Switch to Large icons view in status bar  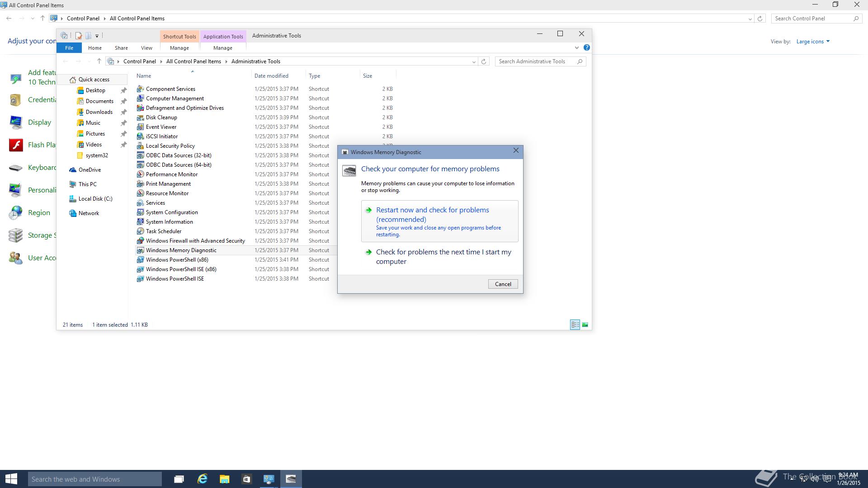pyautogui.click(x=585, y=324)
